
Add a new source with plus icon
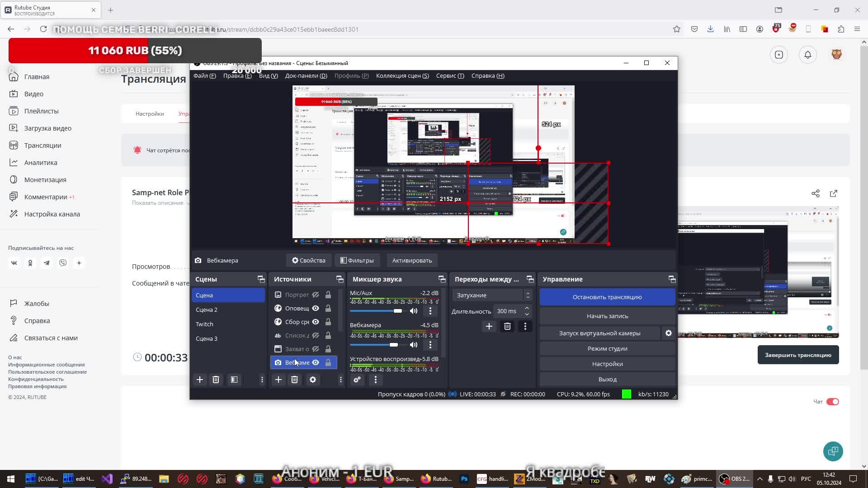tap(278, 380)
